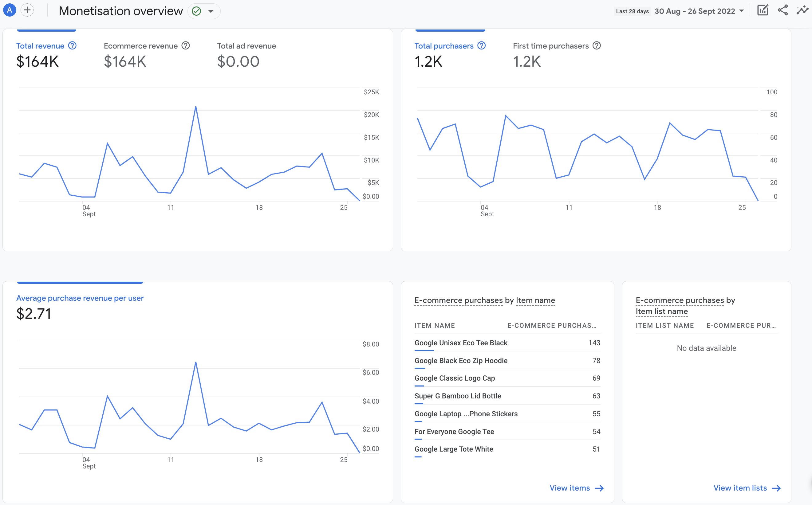The image size is (812, 505).
Task: Click the ITEM LIST NAME column header
Action: tap(665, 325)
